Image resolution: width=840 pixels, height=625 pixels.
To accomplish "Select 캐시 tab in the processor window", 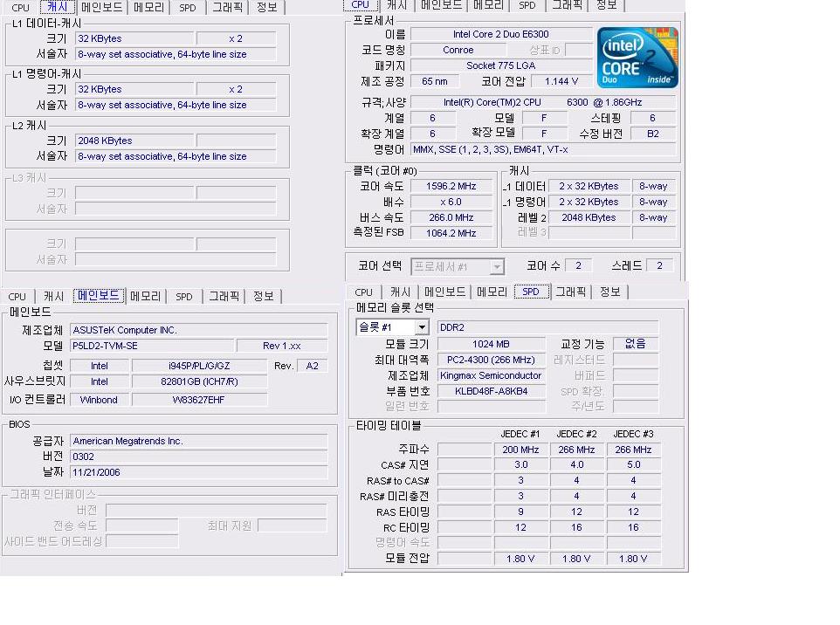I will pyautogui.click(x=396, y=5).
